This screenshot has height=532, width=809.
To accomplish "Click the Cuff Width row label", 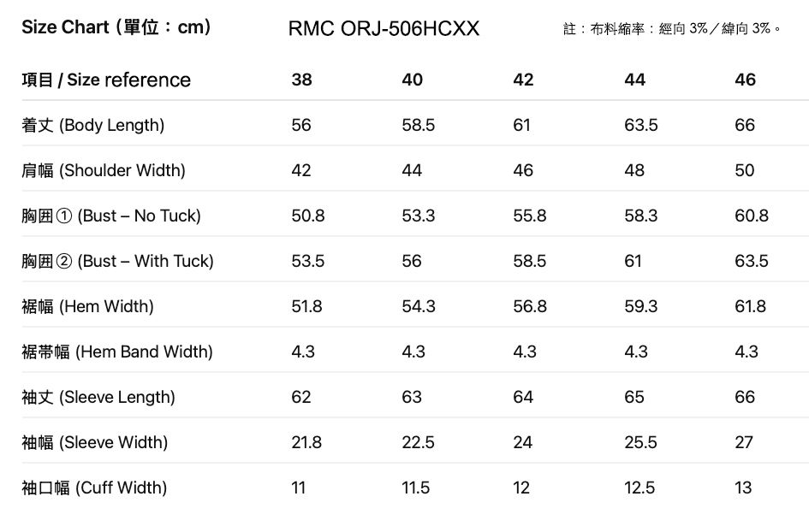I will [x=94, y=488].
